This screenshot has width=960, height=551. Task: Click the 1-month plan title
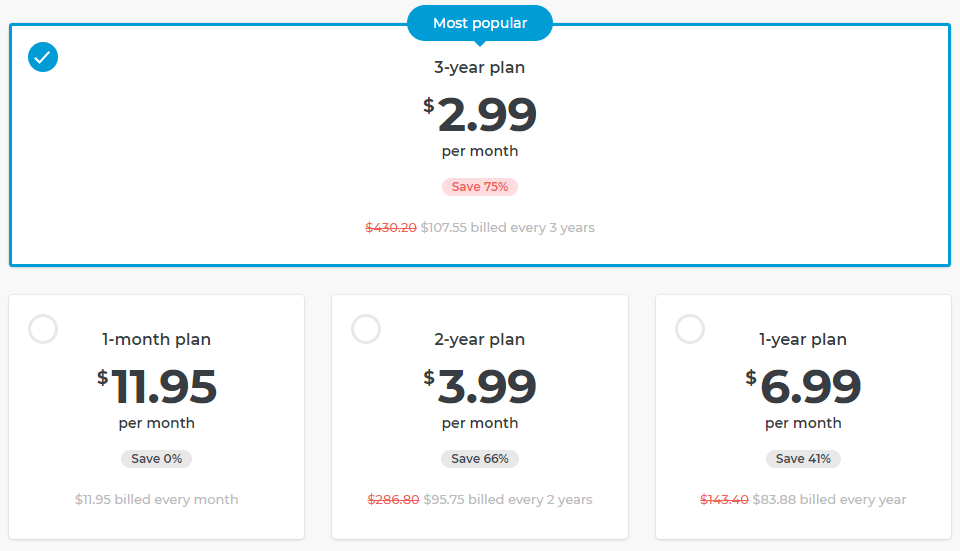156,339
